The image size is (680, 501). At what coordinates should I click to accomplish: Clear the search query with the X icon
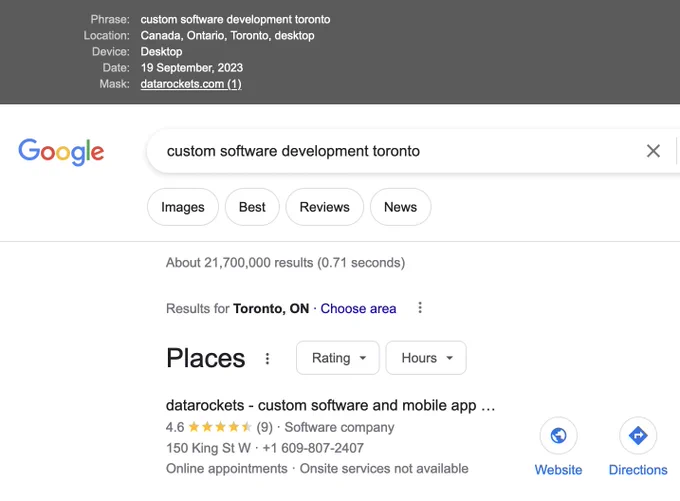point(653,151)
